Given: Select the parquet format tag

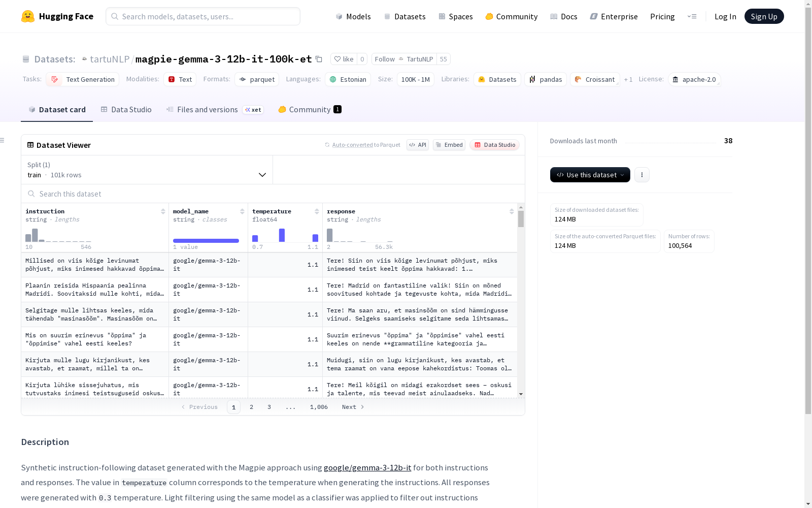Looking at the screenshot, I should (257, 79).
